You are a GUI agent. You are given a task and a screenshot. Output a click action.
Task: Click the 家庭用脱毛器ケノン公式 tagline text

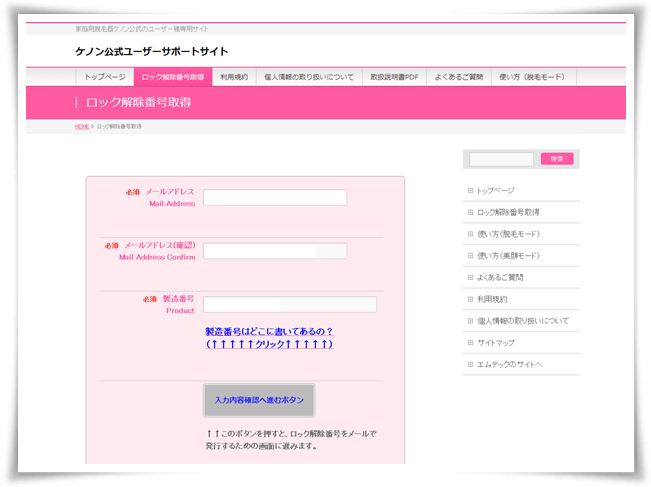[x=141, y=29]
